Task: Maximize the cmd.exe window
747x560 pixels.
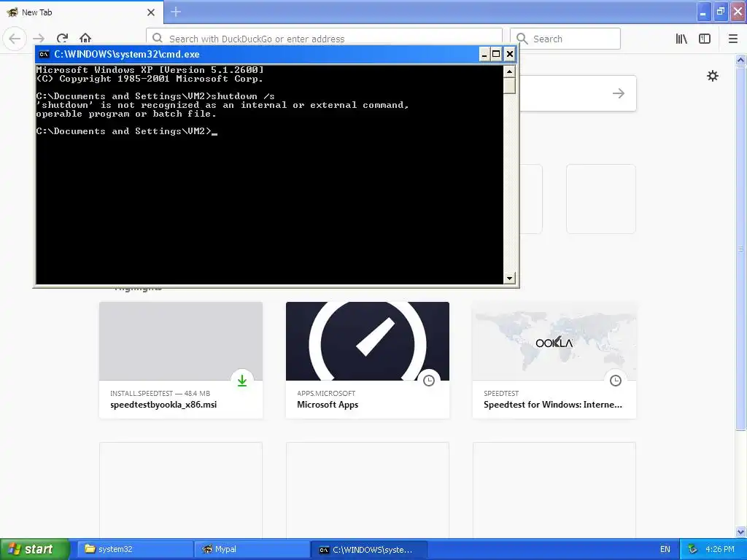Action: point(496,54)
